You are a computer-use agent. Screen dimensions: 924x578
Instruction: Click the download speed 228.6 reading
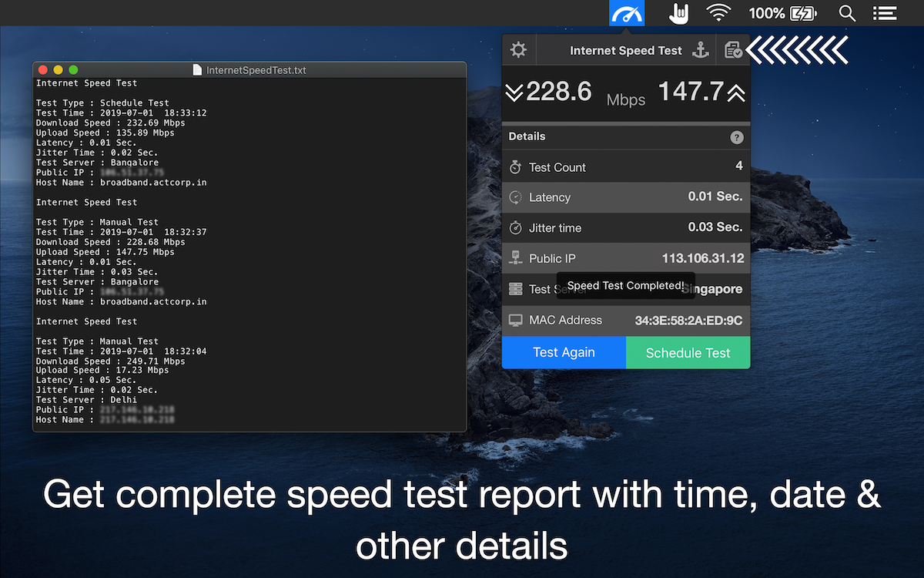559,92
